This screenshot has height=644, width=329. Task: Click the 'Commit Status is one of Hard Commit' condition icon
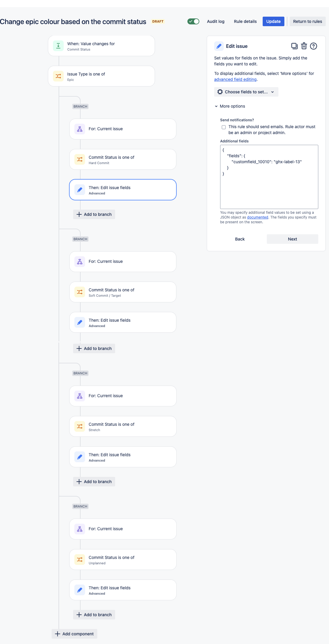[79, 159]
